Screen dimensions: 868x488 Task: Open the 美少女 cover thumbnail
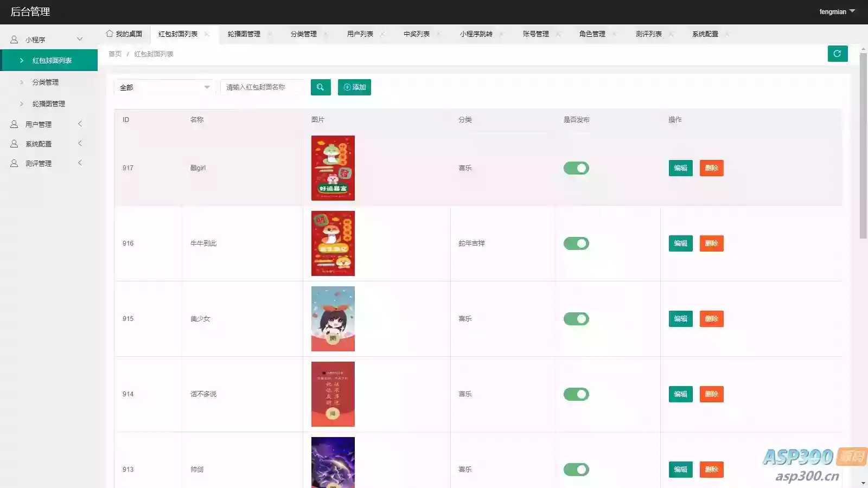(x=333, y=319)
